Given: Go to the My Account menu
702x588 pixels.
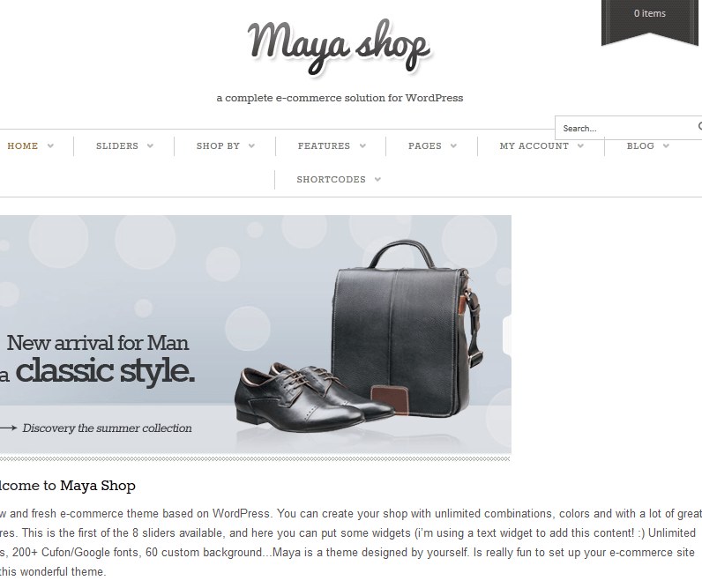Looking at the screenshot, I should tap(534, 145).
